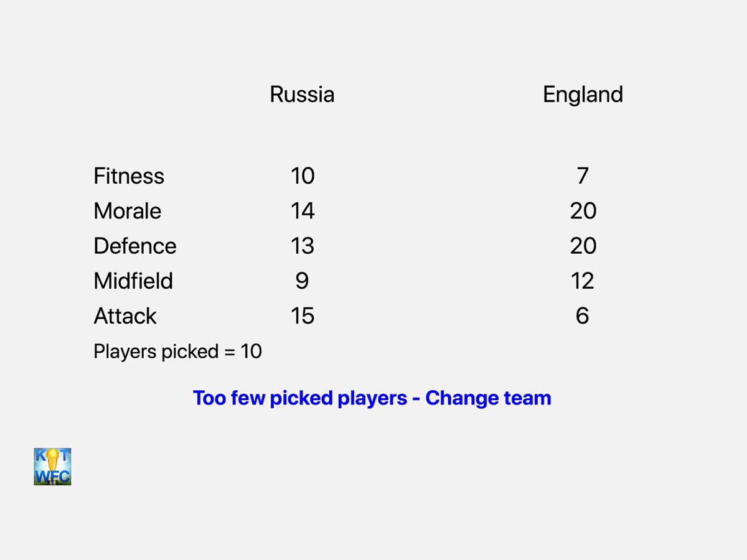Select the Russia team heading
Screen dimensions: 747x560
tap(302, 95)
